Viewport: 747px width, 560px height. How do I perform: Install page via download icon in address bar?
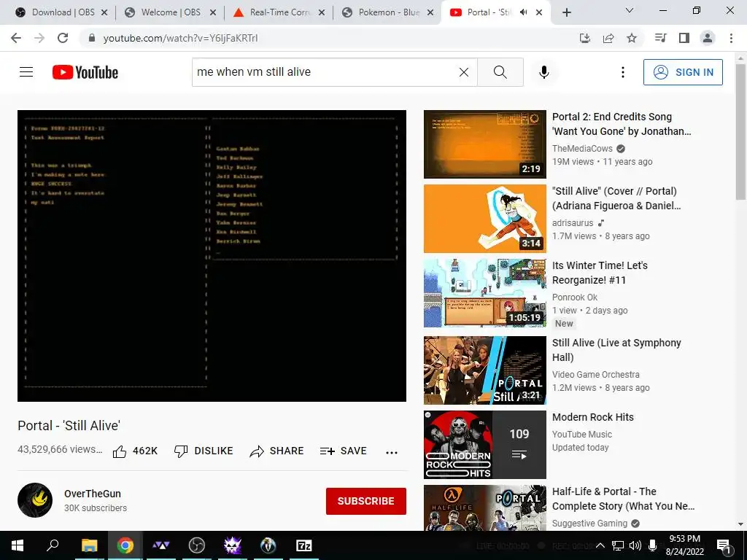[x=585, y=38]
